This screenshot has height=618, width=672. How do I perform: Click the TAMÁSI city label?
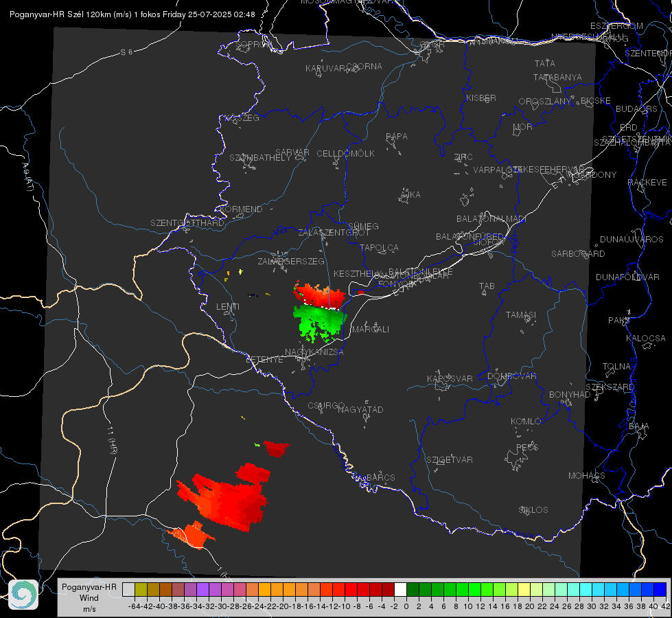tap(521, 314)
